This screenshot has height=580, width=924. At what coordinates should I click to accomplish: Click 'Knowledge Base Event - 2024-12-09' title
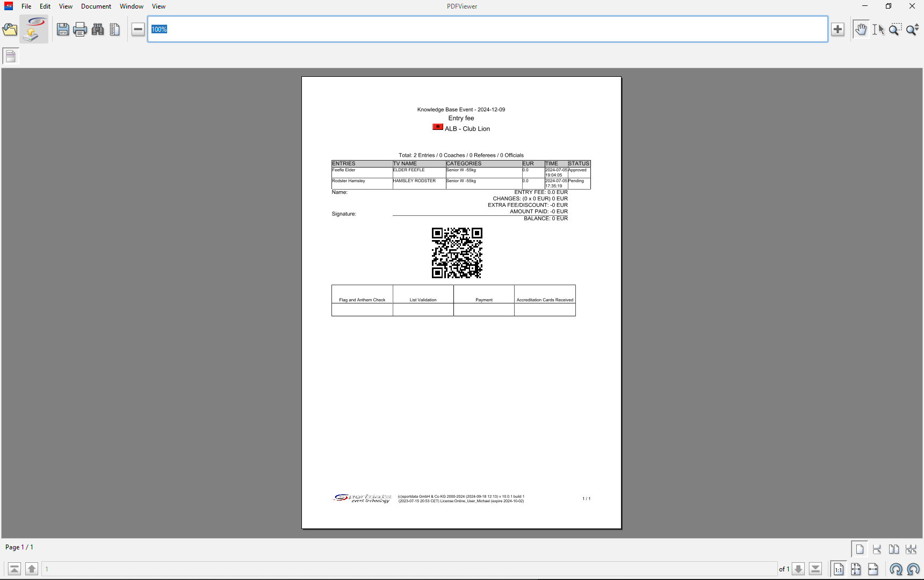coord(461,110)
